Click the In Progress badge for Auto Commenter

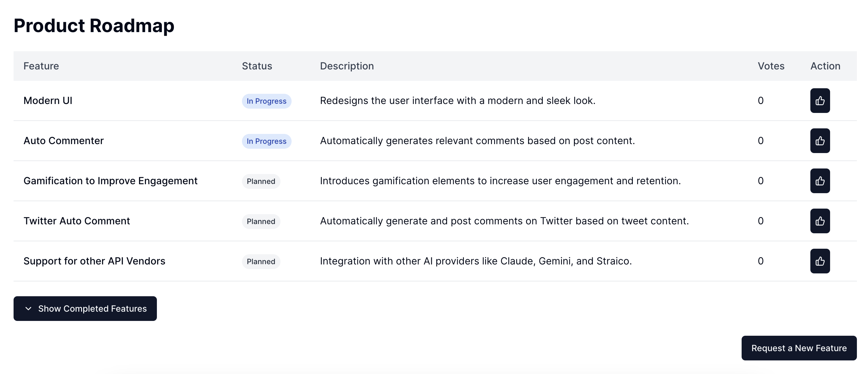267,141
